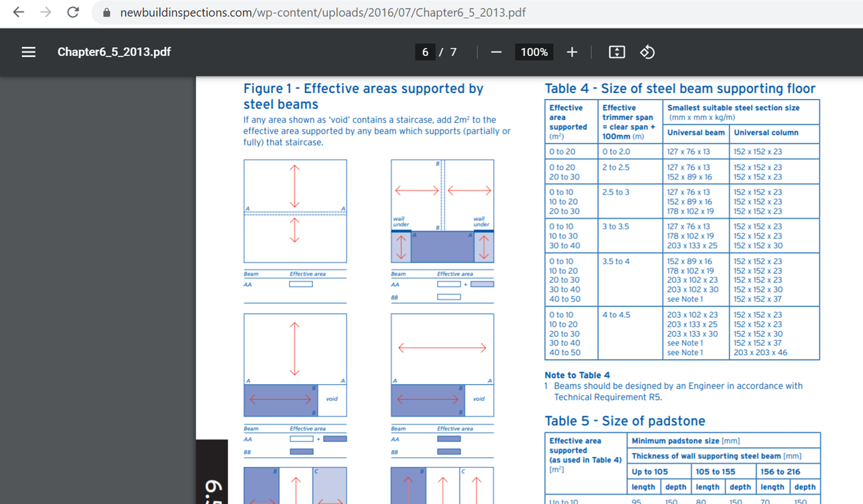
Task: Click the Table 5 Size of padstone heading
Action: pyautogui.click(x=624, y=421)
